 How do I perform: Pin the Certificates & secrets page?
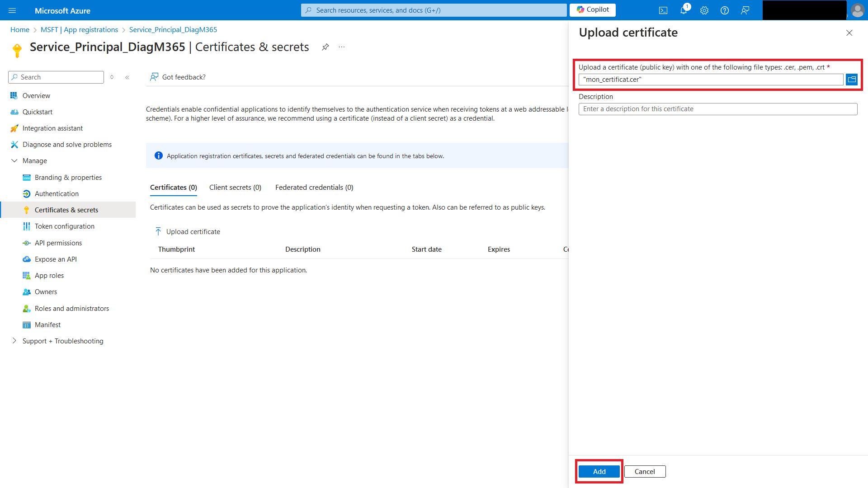[x=325, y=47]
